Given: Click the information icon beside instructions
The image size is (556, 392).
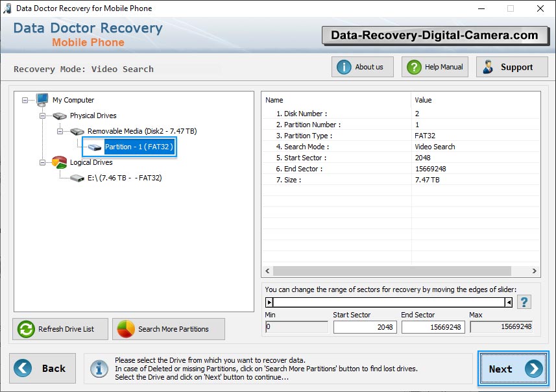Looking at the screenshot, I should [x=99, y=369].
